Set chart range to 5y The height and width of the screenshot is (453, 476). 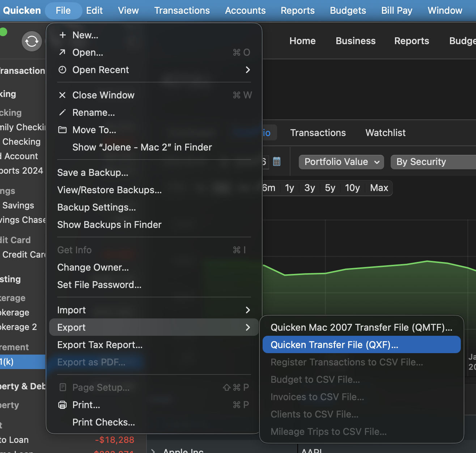(330, 188)
